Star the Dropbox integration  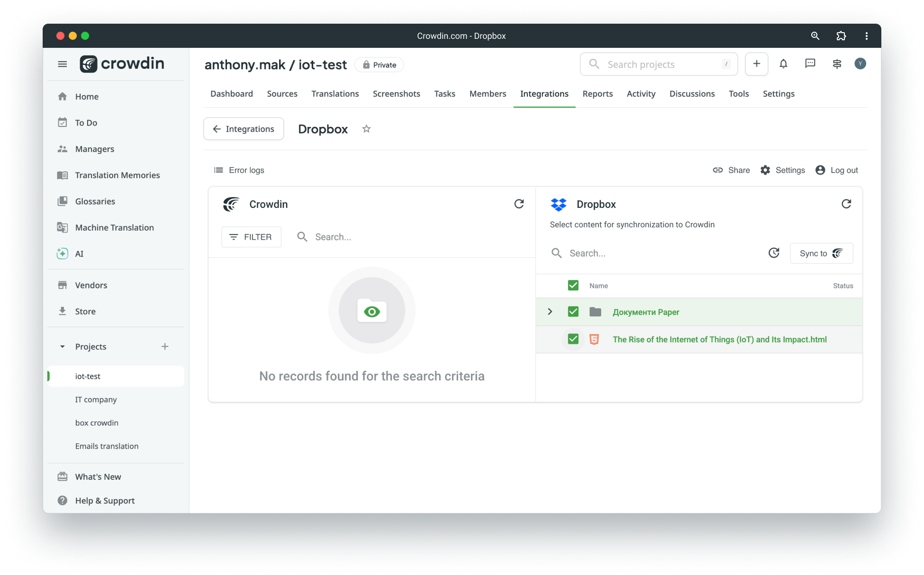click(366, 129)
